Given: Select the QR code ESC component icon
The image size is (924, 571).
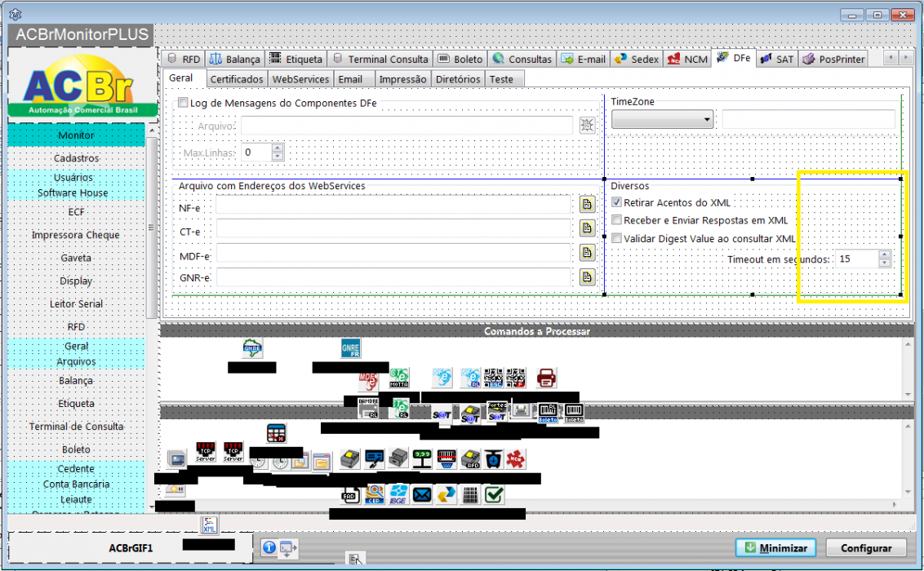Looking at the screenshot, I should coord(493,378).
